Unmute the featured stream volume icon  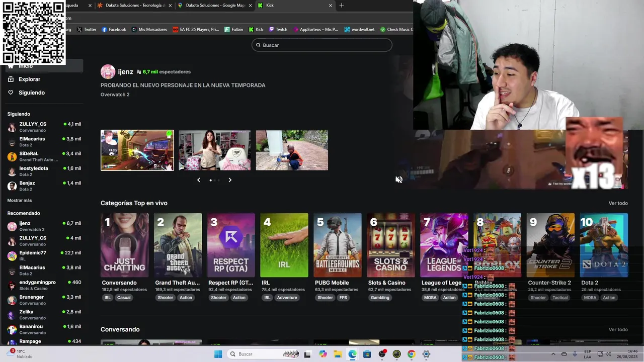click(398, 179)
